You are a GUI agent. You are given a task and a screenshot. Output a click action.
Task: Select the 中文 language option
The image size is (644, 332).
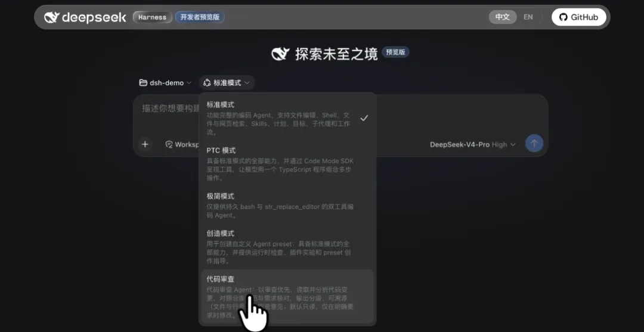502,17
